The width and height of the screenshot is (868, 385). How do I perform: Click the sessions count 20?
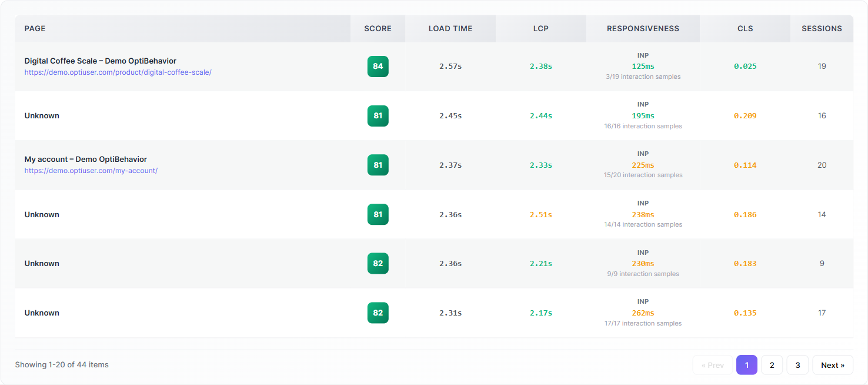(x=822, y=165)
